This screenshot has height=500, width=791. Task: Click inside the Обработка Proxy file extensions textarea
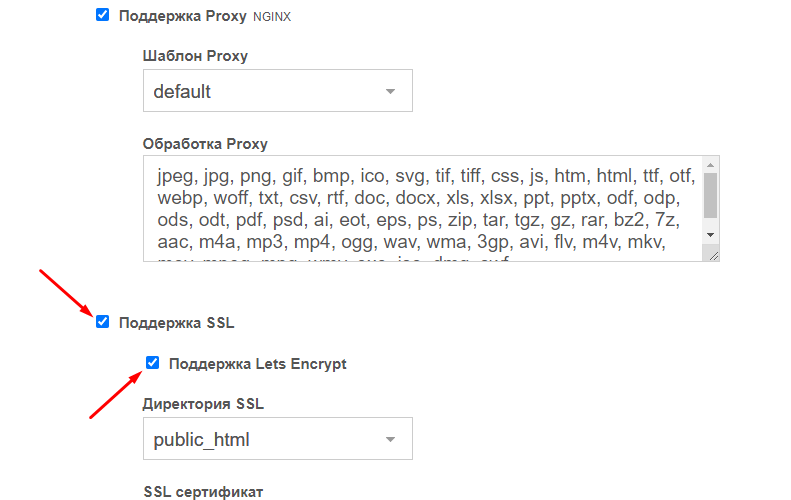point(420,208)
